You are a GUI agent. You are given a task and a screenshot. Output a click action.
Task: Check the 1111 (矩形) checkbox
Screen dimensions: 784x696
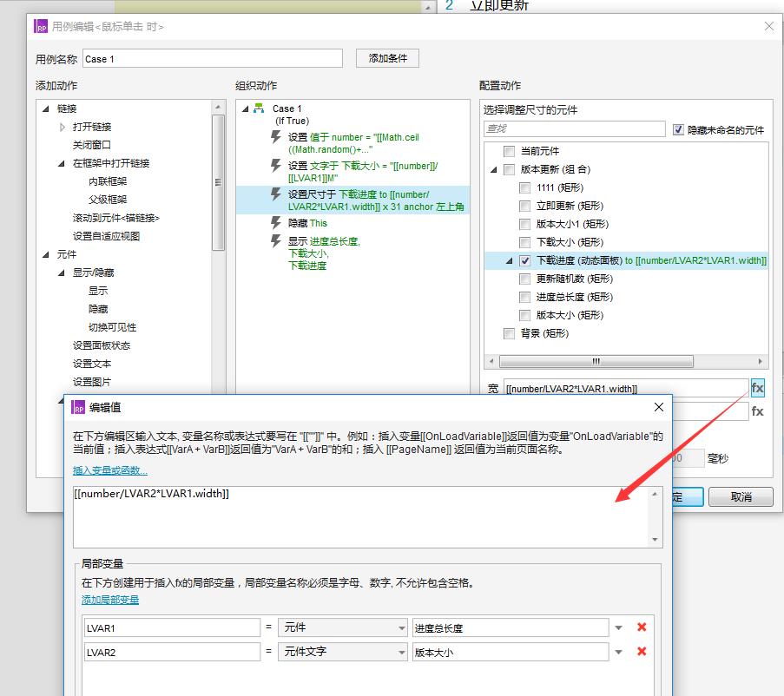pyautogui.click(x=525, y=187)
